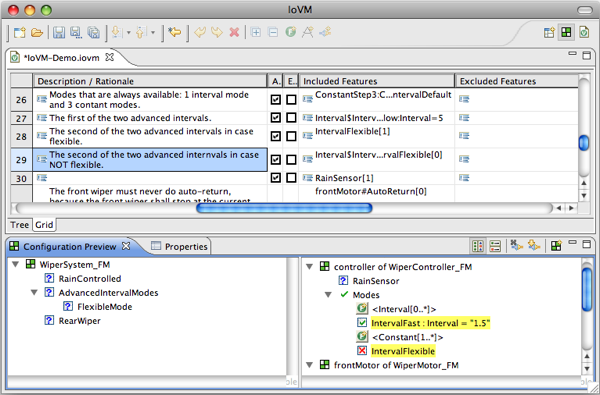Toggle the E. checkbox in row 26
Screen dimensions: 600x395
[x=291, y=100]
